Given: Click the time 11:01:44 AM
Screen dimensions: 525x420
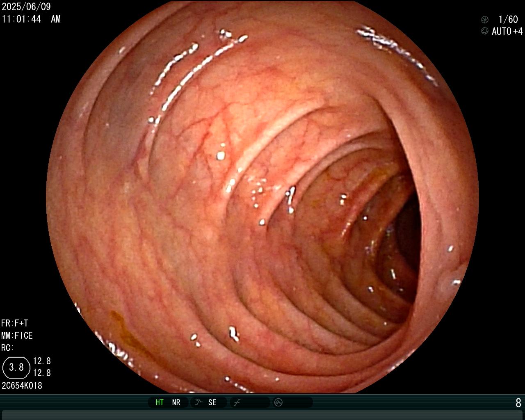Looking at the screenshot, I should pyautogui.click(x=31, y=19).
